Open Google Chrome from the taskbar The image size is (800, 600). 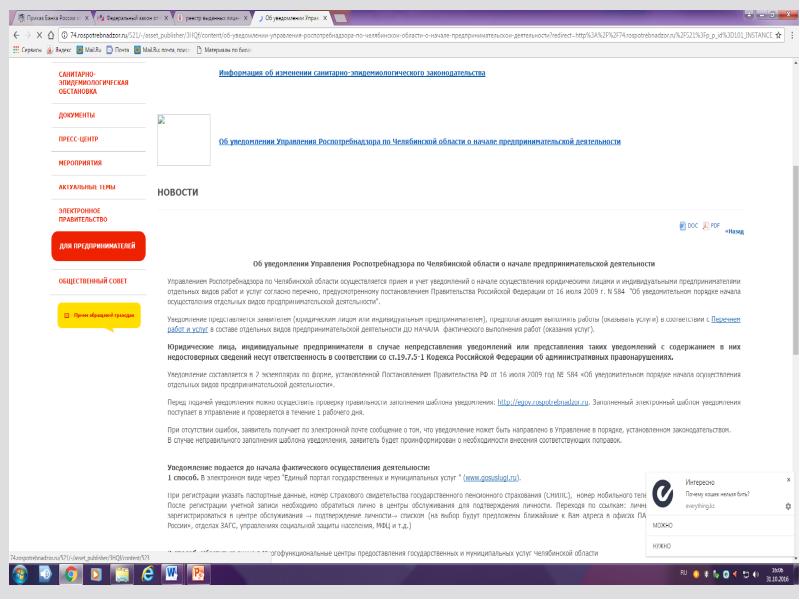[70, 574]
